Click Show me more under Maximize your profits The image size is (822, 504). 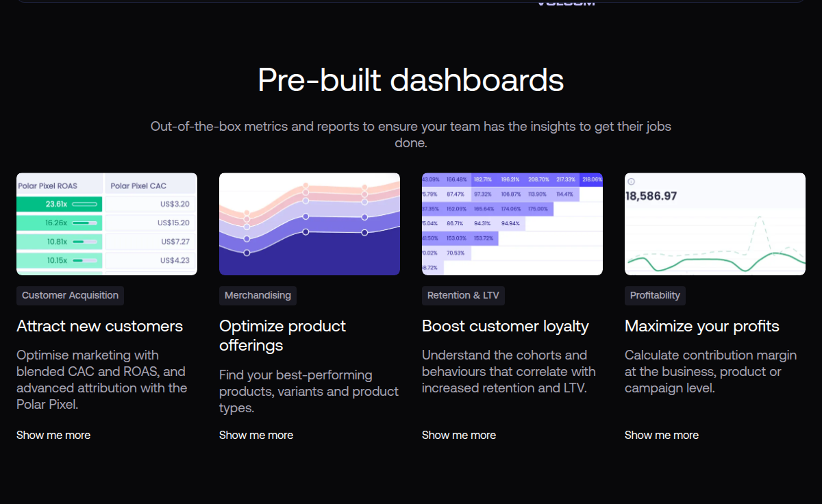coord(662,435)
